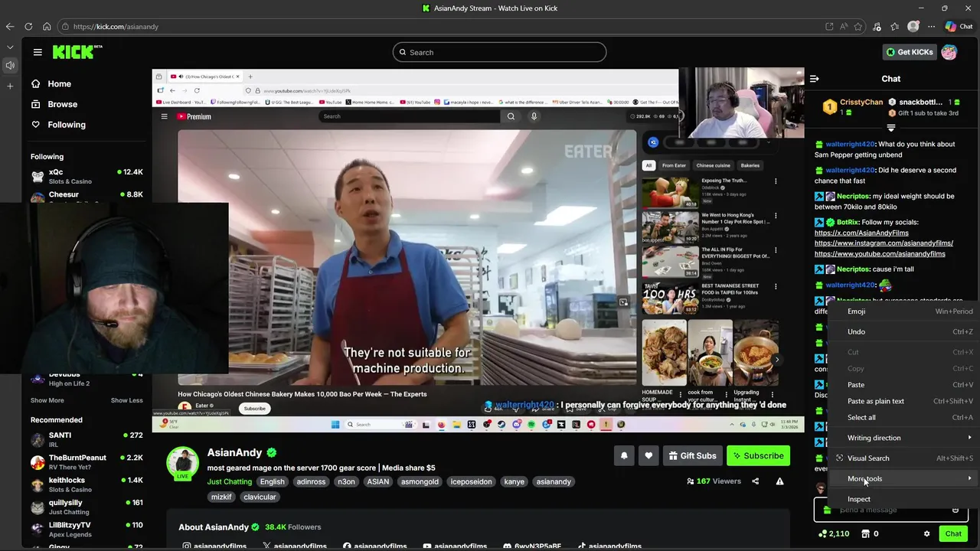Screen dimensions: 980x551
Task: Go back with browser back arrow
Action: pyautogui.click(x=9, y=26)
